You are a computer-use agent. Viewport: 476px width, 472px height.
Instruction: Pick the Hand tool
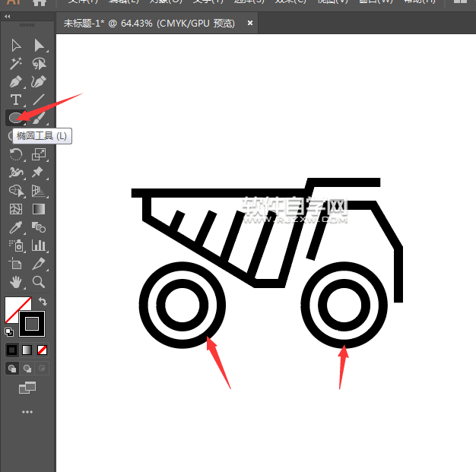coord(16,282)
